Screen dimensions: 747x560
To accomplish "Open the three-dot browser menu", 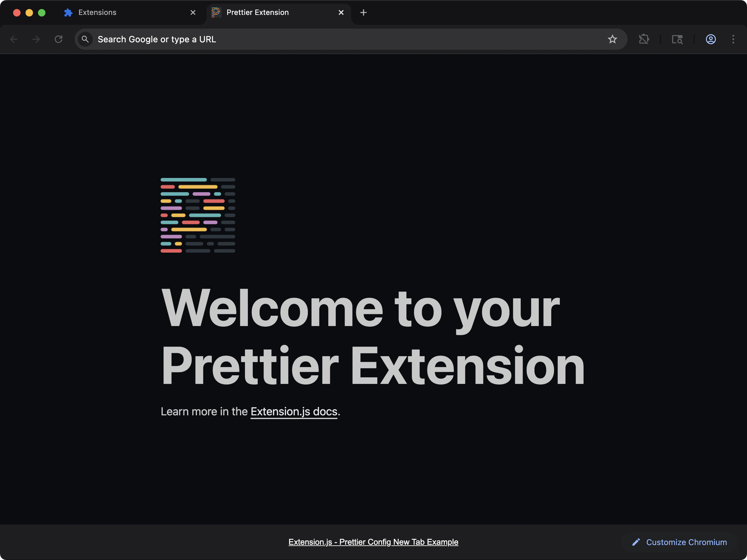I will pyautogui.click(x=734, y=39).
